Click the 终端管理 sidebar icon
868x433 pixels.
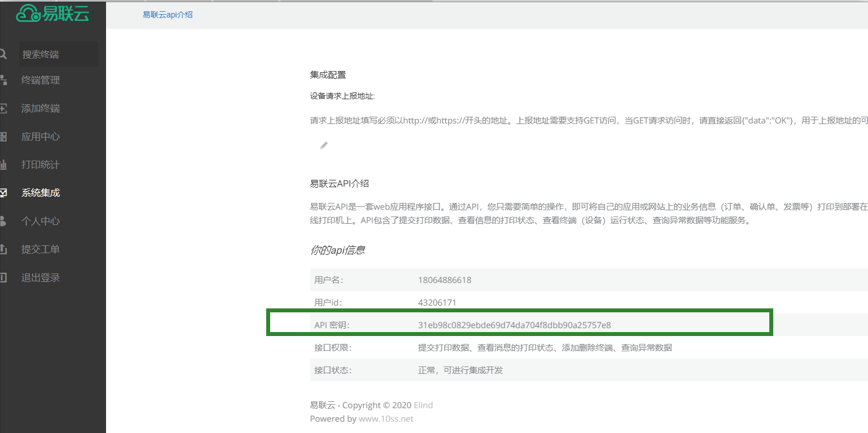(x=3, y=80)
